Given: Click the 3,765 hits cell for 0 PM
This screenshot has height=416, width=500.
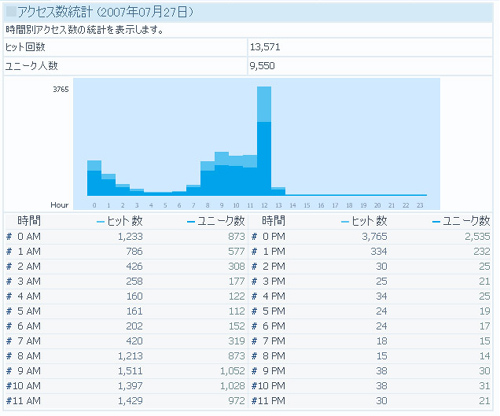Looking at the screenshot, I should (375, 237).
